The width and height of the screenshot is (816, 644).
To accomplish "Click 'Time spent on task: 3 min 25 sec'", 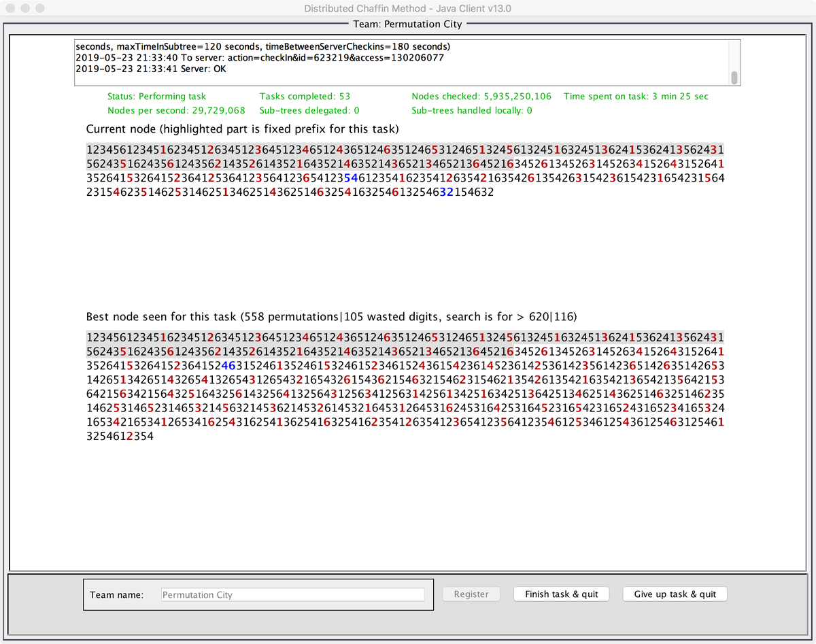I will coord(636,97).
